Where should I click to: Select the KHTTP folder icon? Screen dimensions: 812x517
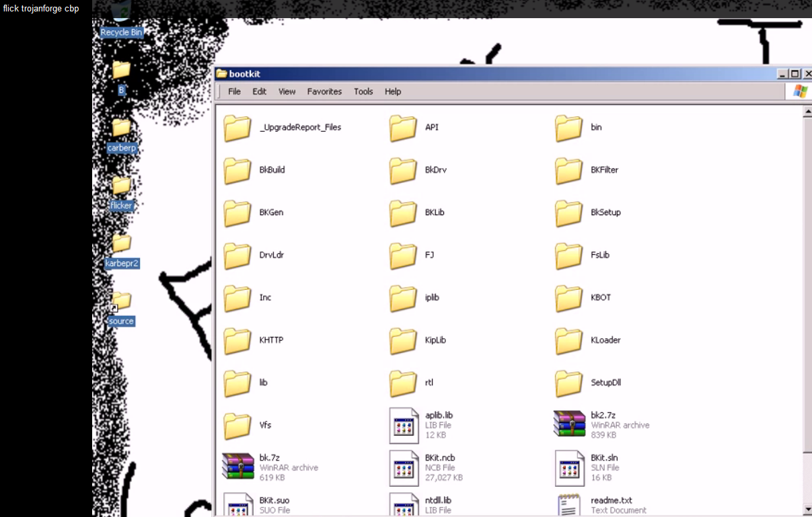(237, 340)
